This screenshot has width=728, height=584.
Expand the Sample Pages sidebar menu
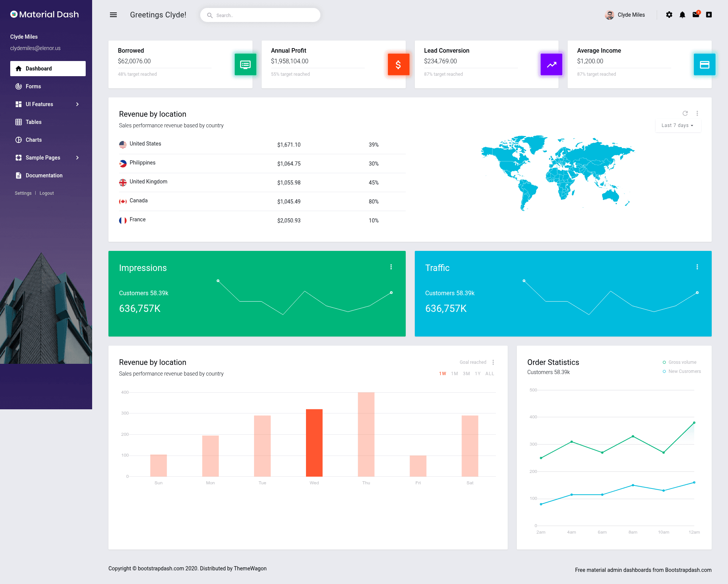pos(48,158)
